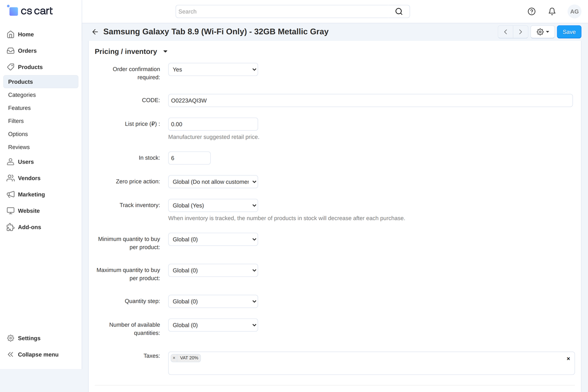588x392 pixels.
Task: Click the Website monitor icon
Action: 10,211
